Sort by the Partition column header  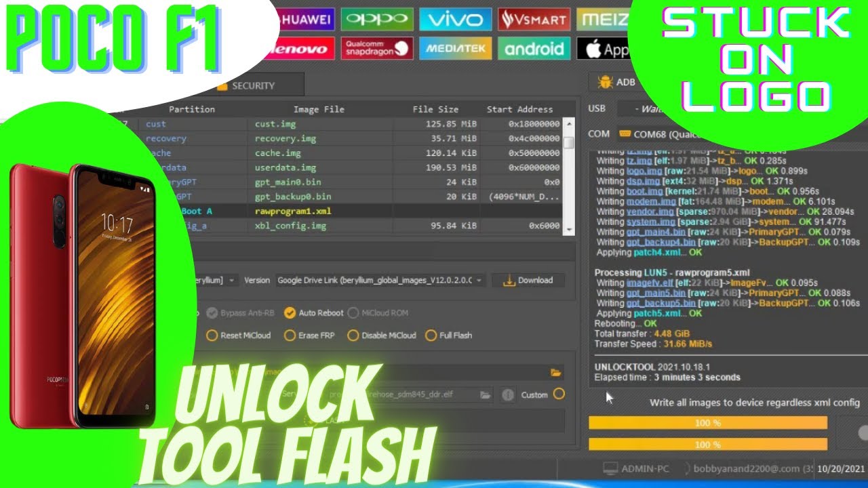click(192, 109)
